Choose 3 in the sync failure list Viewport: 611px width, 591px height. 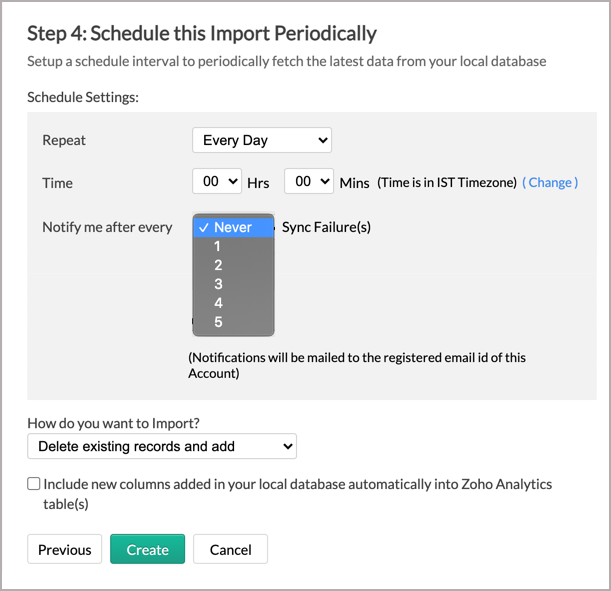point(233,284)
